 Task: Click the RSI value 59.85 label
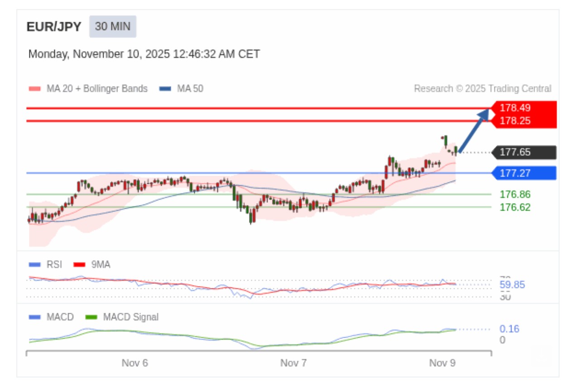[512, 285]
